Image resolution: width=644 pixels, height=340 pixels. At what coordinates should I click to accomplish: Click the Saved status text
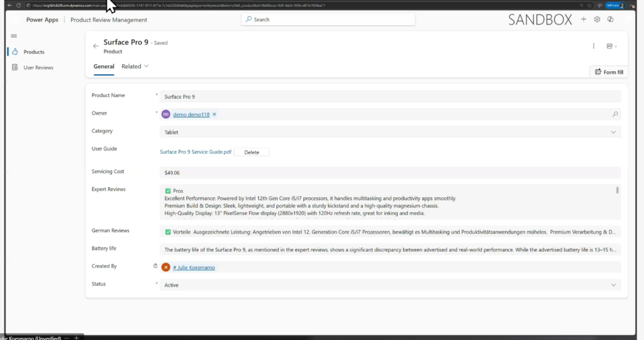pos(159,43)
